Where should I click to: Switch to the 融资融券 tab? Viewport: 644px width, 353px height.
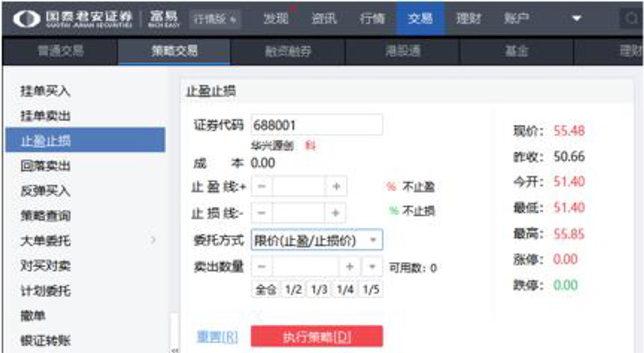[x=288, y=52]
